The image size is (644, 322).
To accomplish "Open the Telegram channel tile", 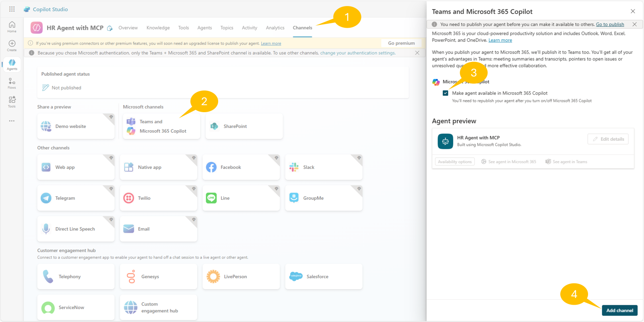I will 76,198.
